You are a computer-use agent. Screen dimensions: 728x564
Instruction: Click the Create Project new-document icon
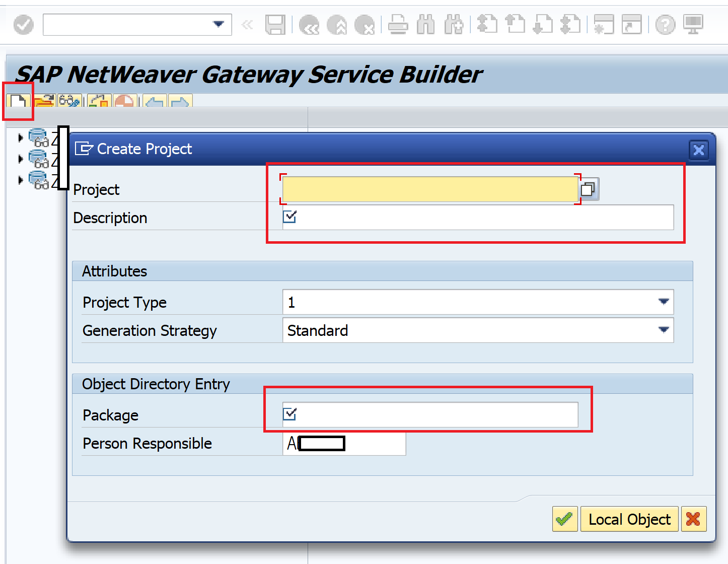click(x=19, y=101)
